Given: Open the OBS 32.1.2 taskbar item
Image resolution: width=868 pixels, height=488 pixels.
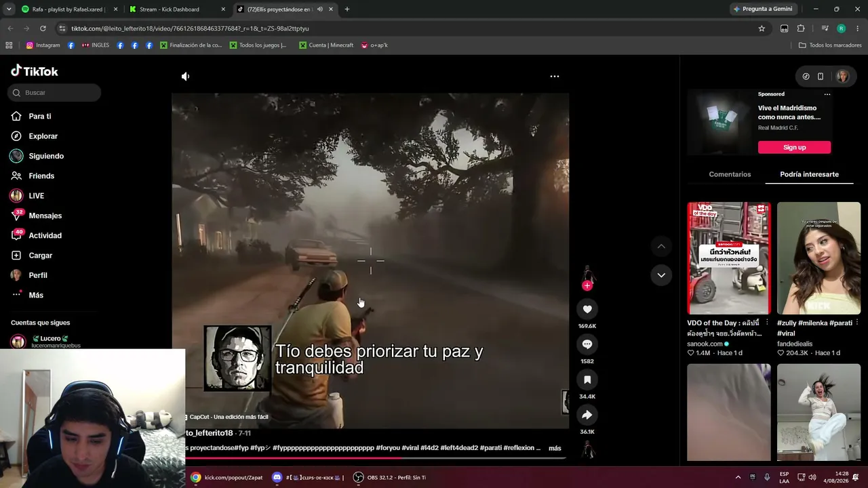Looking at the screenshot, I should (x=390, y=477).
